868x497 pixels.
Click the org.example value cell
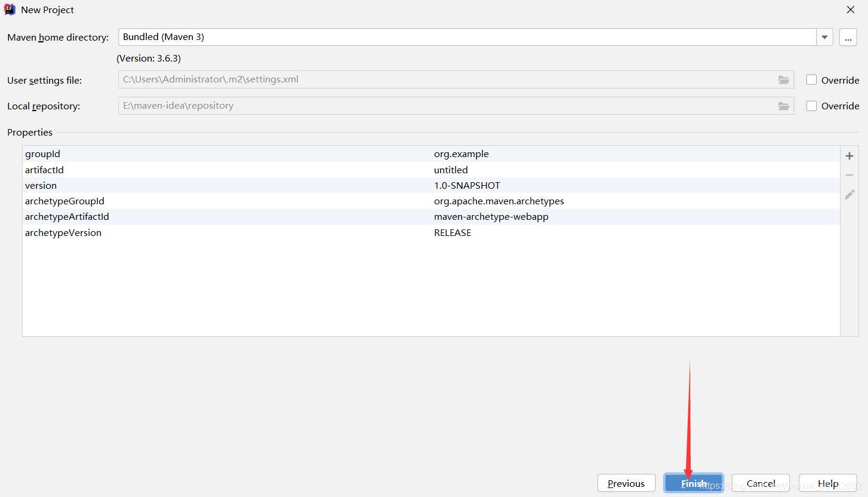[x=461, y=154]
